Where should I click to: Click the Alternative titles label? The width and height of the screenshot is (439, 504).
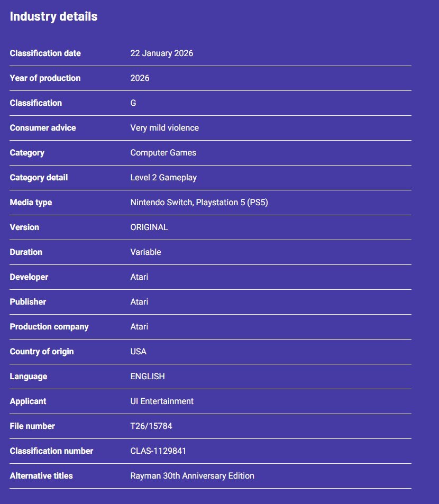point(41,476)
